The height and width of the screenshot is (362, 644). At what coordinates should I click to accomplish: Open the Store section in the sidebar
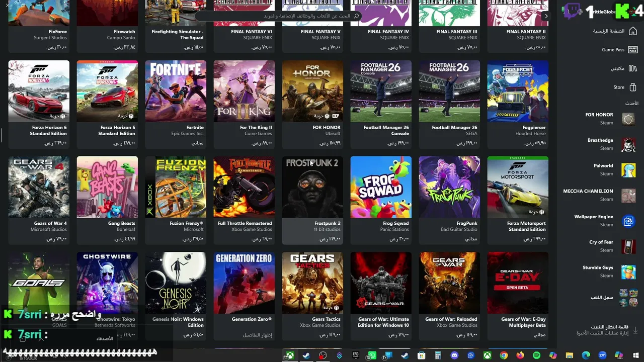click(x=625, y=87)
